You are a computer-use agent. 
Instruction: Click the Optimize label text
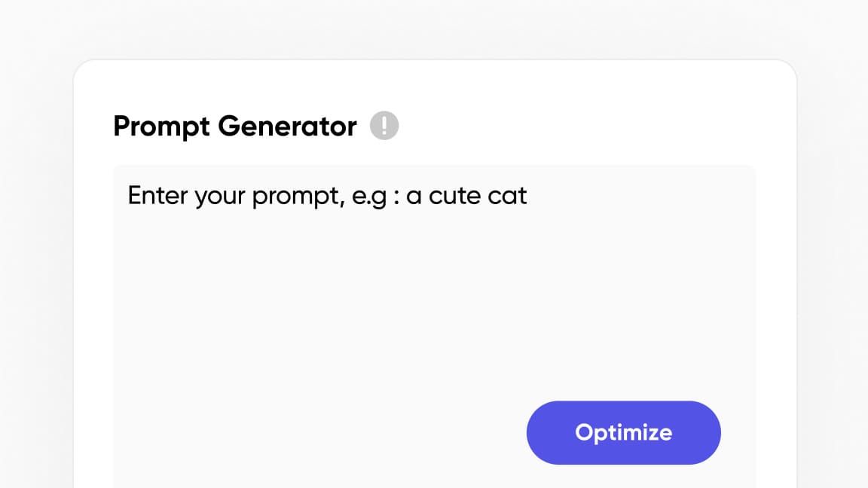[x=623, y=432]
